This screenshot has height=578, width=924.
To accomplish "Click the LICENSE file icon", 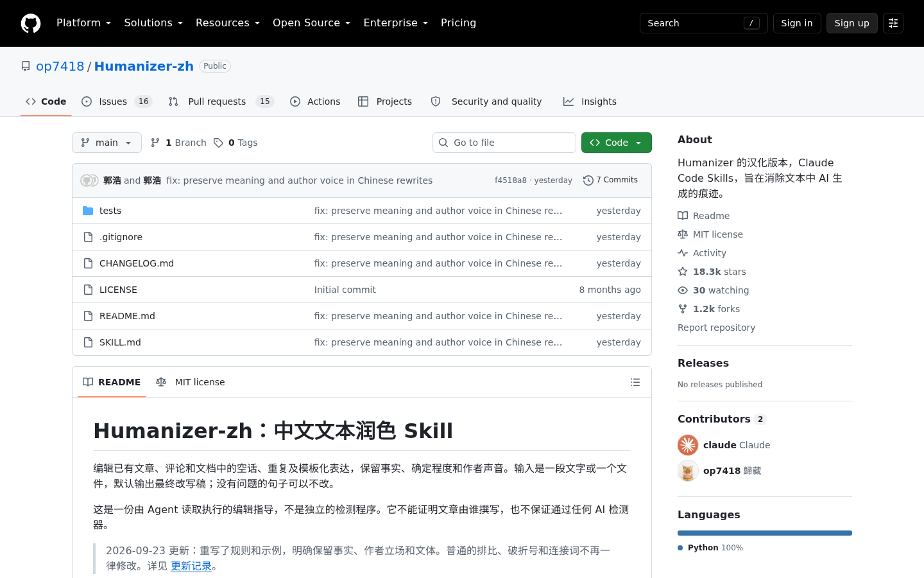I will 88,290.
